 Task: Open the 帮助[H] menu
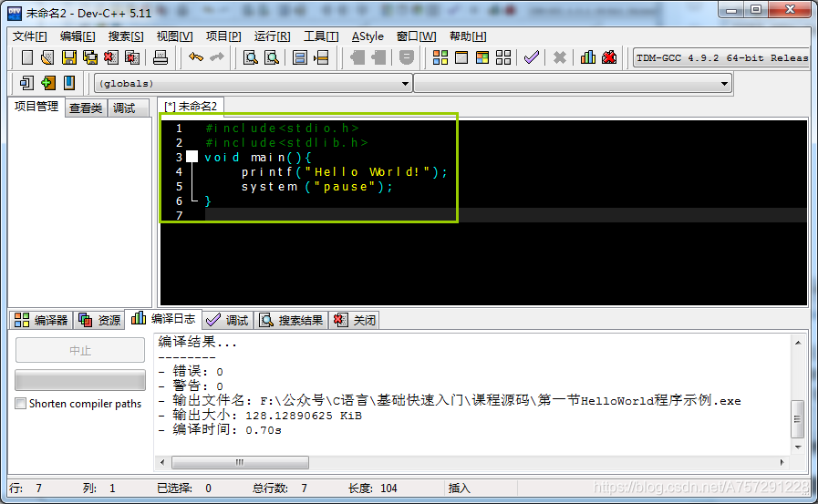tap(468, 36)
